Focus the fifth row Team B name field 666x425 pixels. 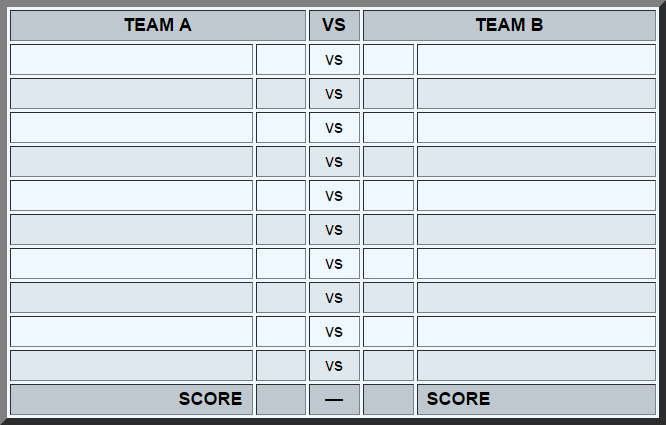(x=536, y=195)
